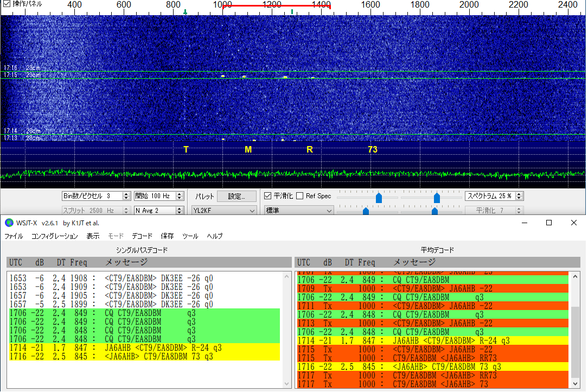Open the ツール menu
Image resolution: width=588 pixels, height=392 pixels.
[190, 236]
